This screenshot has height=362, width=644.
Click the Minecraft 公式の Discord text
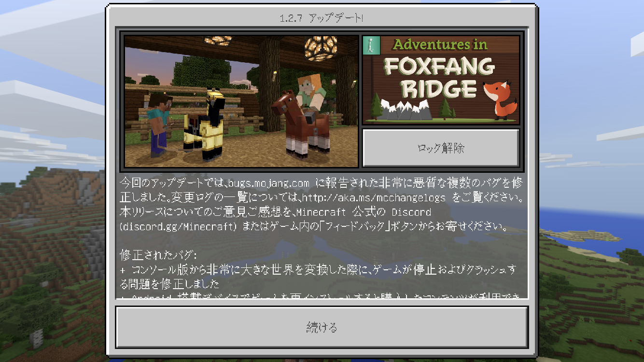pos(364,212)
